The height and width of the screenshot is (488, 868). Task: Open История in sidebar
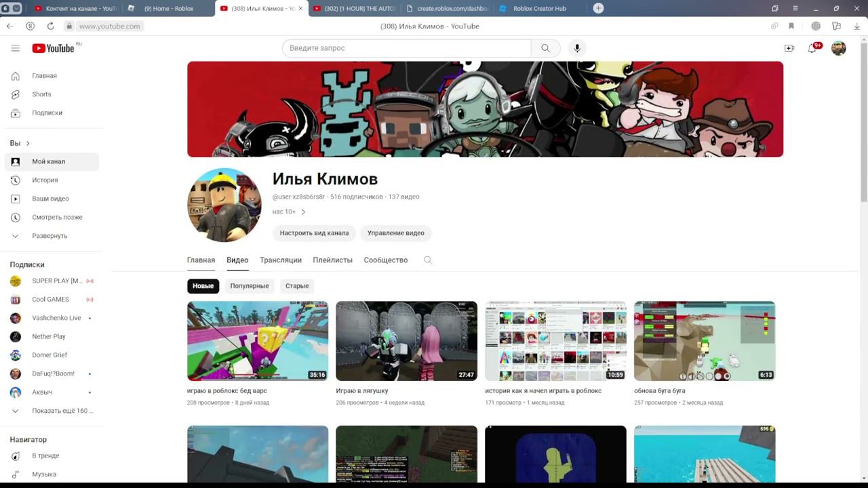tap(52, 180)
